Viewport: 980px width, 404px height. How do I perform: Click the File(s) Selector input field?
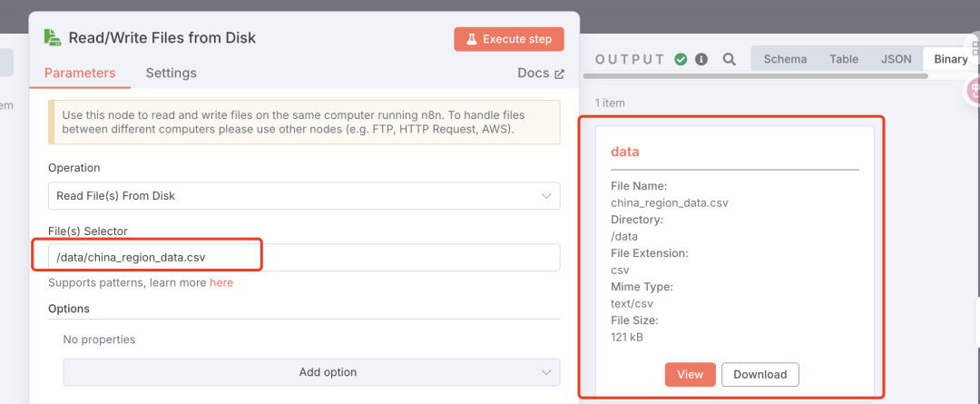tap(304, 258)
